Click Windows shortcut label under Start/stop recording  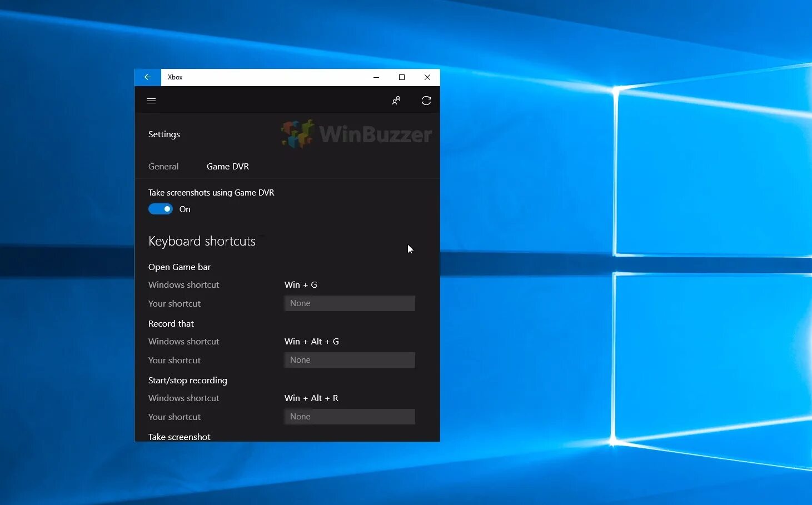tap(184, 398)
